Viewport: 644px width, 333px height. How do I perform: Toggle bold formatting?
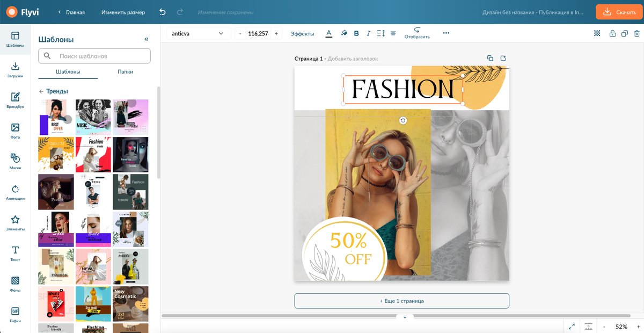click(x=356, y=33)
